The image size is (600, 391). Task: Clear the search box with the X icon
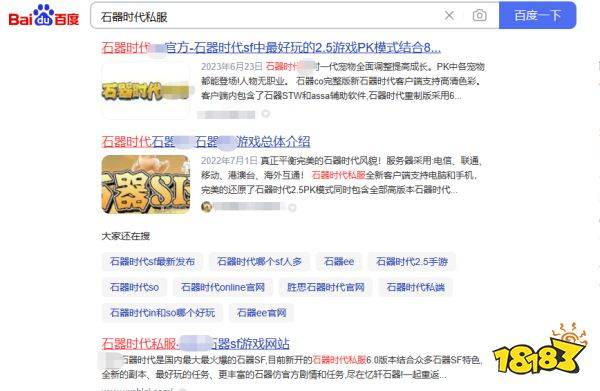coord(449,15)
